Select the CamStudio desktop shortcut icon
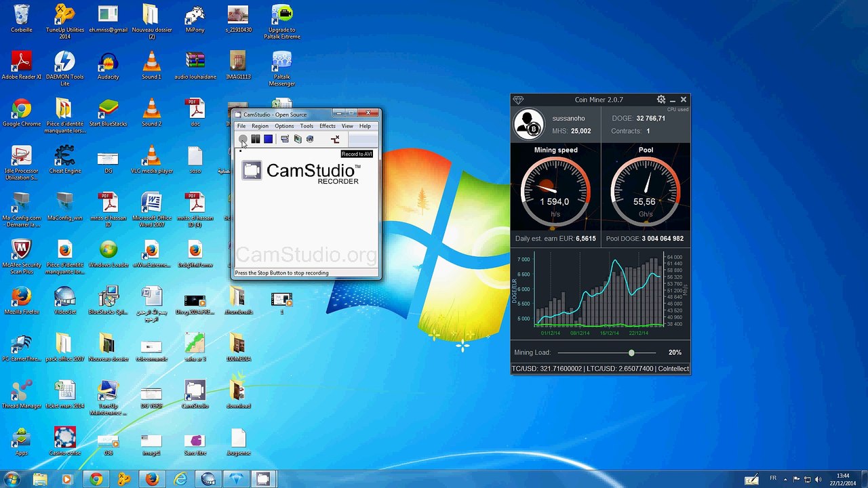This screenshot has width=868, height=488. (x=195, y=394)
